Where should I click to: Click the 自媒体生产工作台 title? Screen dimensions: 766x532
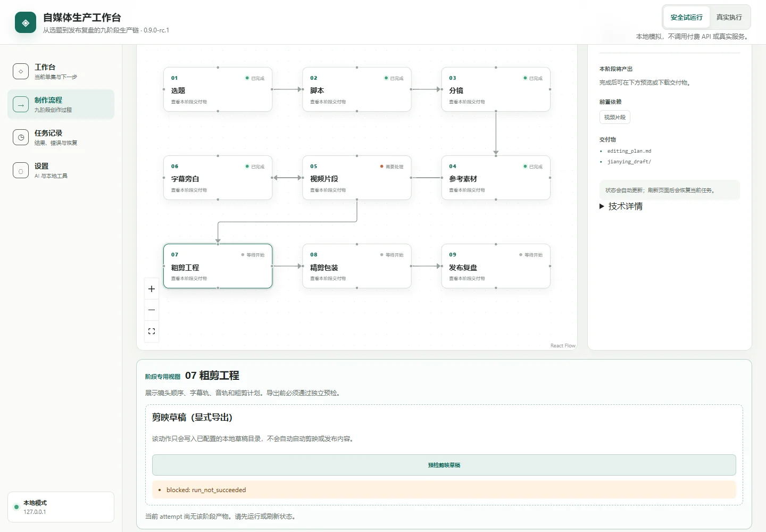coord(82,18)
